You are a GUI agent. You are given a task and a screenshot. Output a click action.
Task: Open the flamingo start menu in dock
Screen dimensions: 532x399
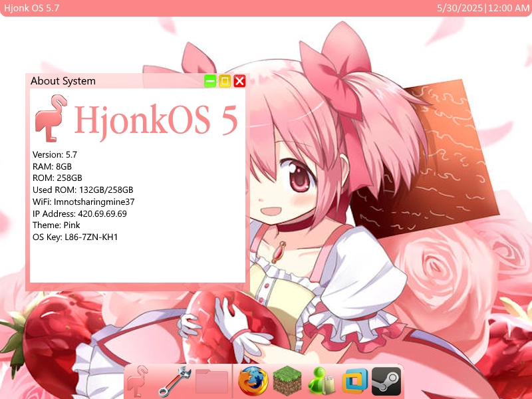pyautogui.click(x=138, y=381)
